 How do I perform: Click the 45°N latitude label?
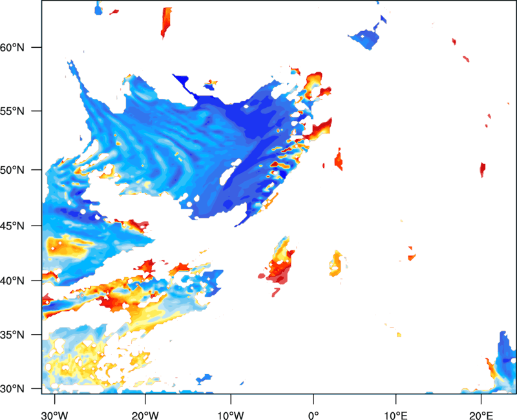(x=12, y=226)
